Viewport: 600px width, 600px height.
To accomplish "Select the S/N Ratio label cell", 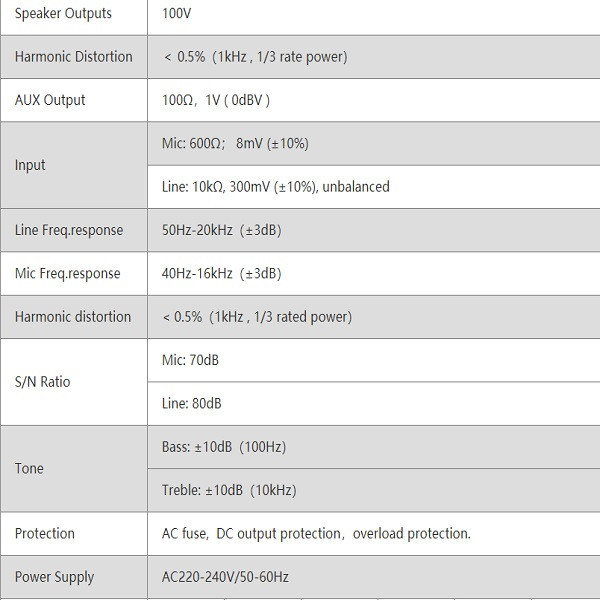I will coord(42,381).
